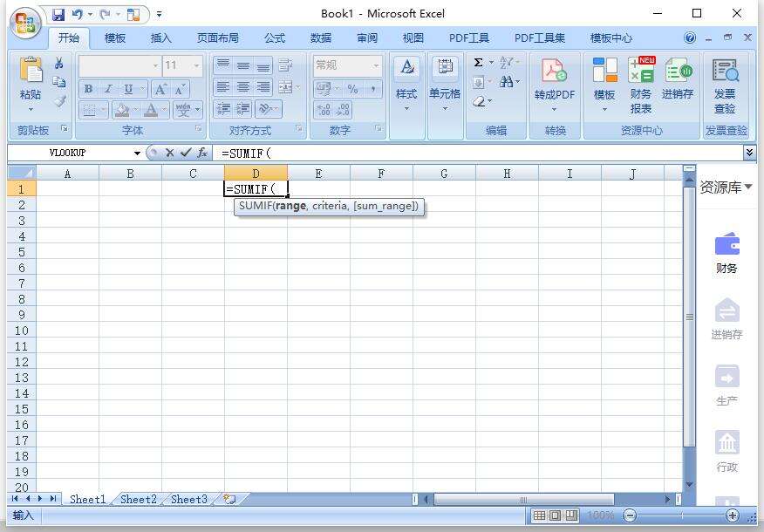Expand the formula bar
The height and width of the screenshot is (532, 764).
pyautogui.click(x=749, y=153)
